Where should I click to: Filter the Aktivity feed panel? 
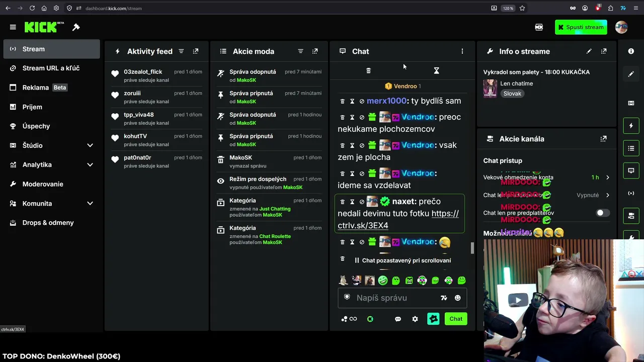tap(181, 51)
